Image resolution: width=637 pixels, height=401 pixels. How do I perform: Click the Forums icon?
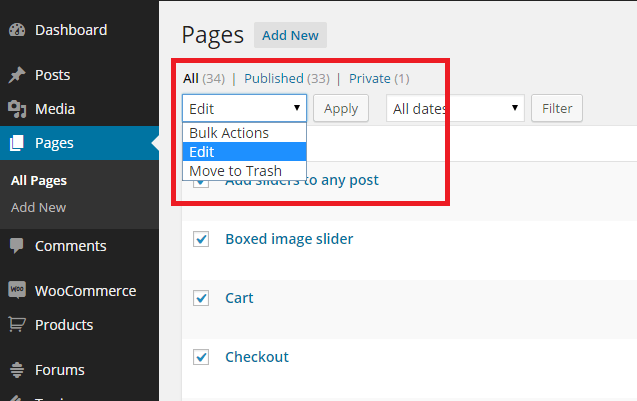(17, 370)
